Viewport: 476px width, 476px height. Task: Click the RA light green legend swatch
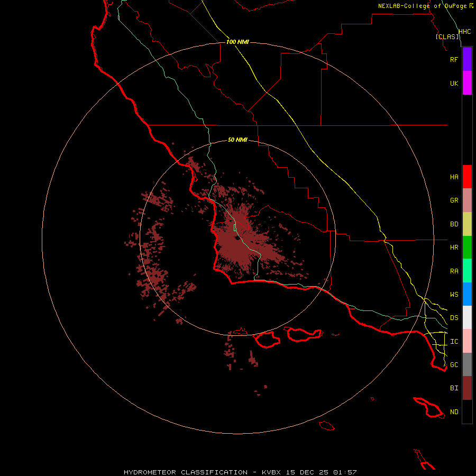[467, 271]
